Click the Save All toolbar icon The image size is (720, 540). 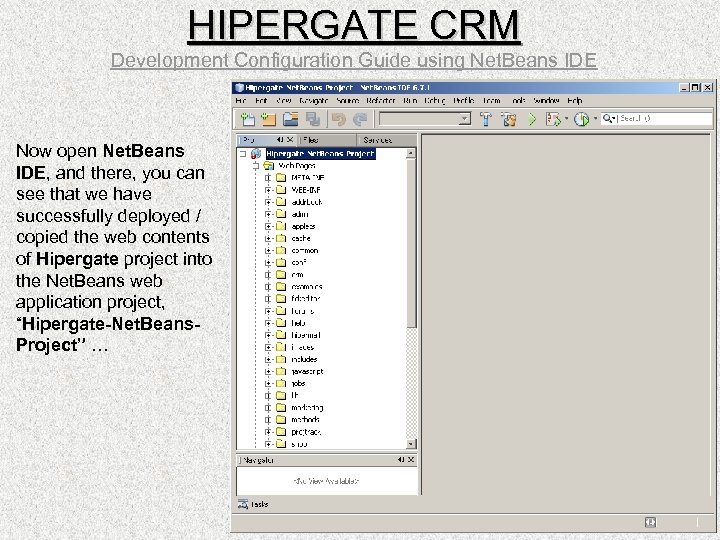point(313,119)
